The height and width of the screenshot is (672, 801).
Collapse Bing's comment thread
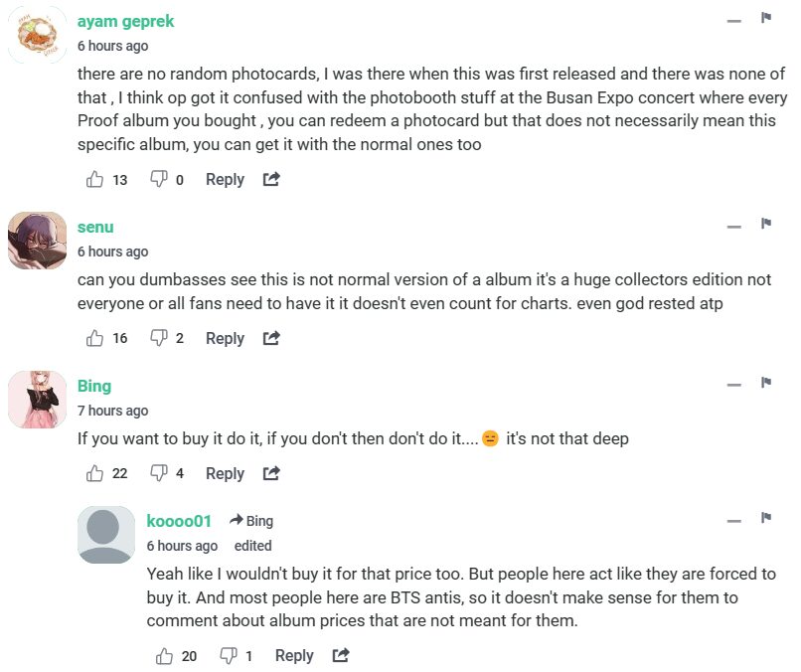[733, 386]
